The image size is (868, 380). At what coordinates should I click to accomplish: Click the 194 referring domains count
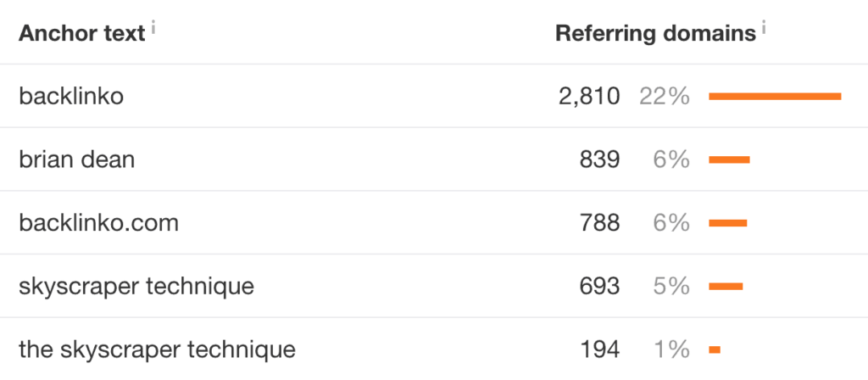[x=600, y=349]
